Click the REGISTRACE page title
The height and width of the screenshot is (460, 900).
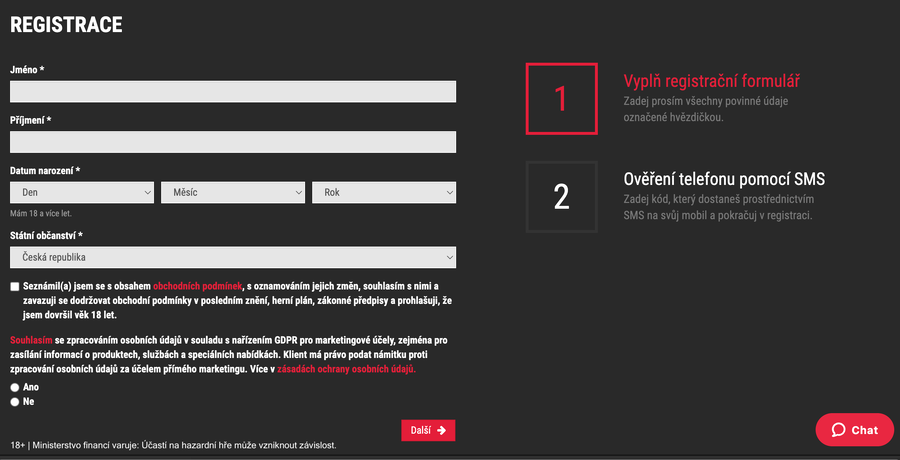[x=66, y=24]
